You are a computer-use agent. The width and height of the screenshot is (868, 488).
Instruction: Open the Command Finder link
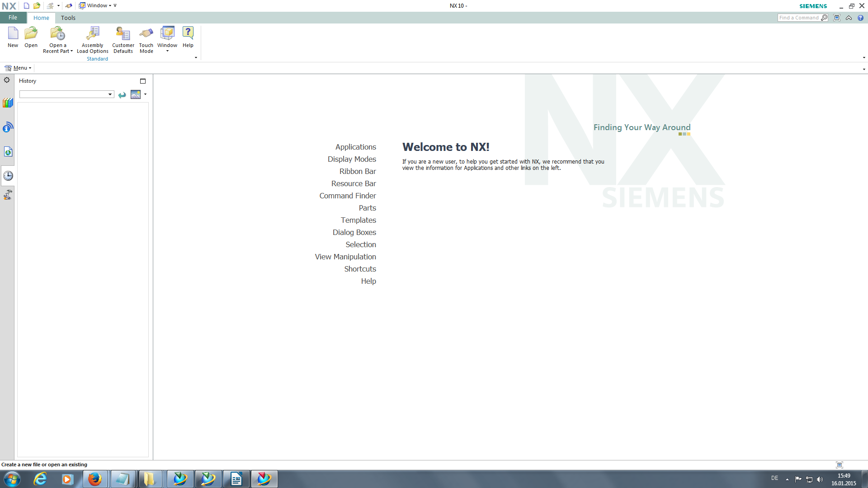pyautogui.click(x=348, y=196)
